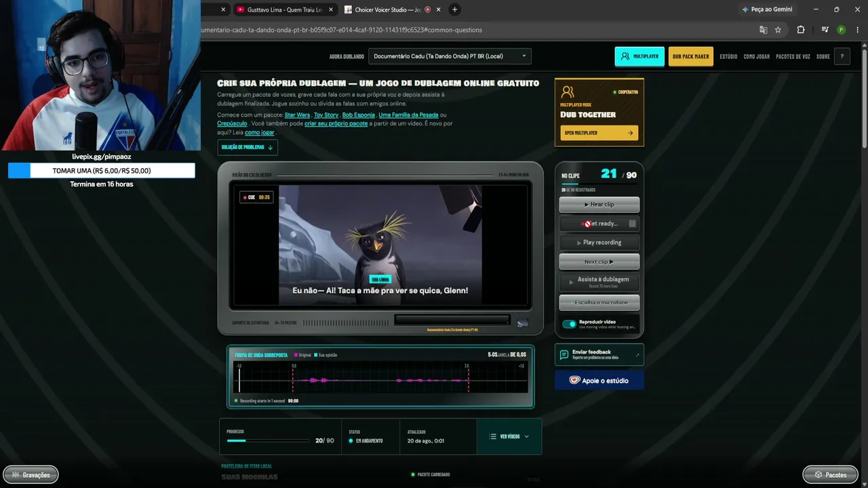This screenshot has height=488, width=868.
Task: Expand the Solução de Problemas section
Action: (x=248, y=147)
